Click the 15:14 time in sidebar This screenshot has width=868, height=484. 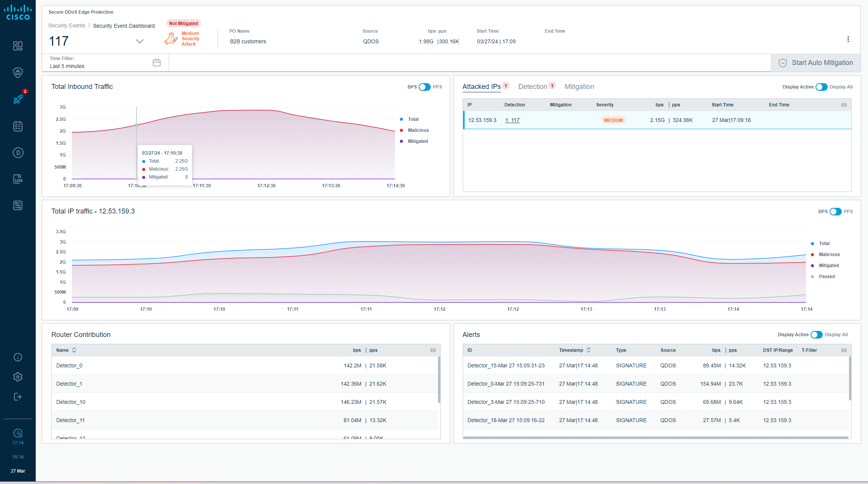(18, 457)
